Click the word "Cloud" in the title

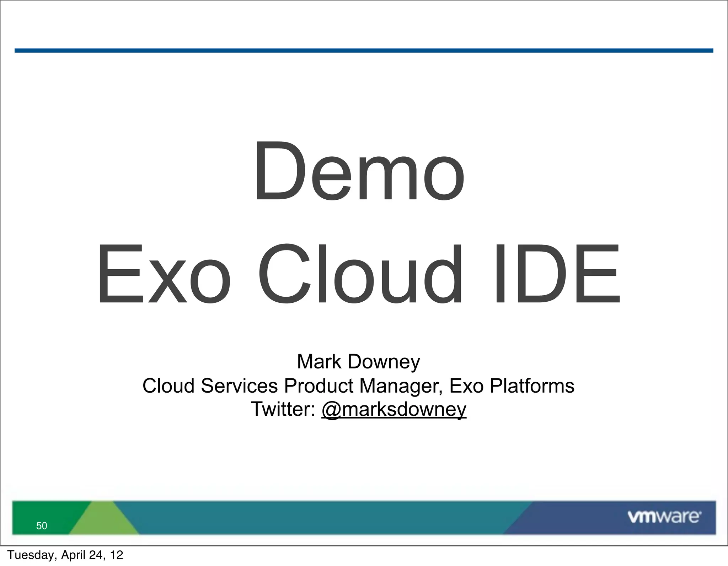tap(360, 274)
